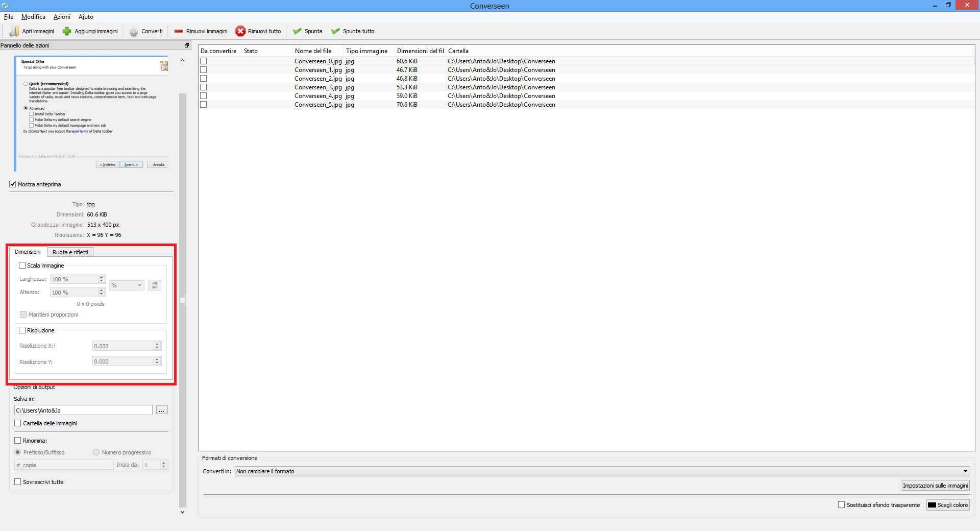Select the Converseen_5.jpg file row

coord(586,105)
